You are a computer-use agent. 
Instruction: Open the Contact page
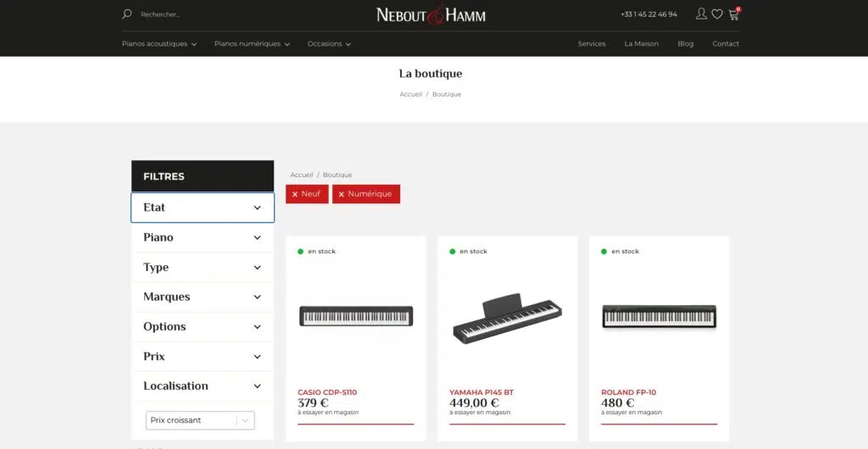726,44
